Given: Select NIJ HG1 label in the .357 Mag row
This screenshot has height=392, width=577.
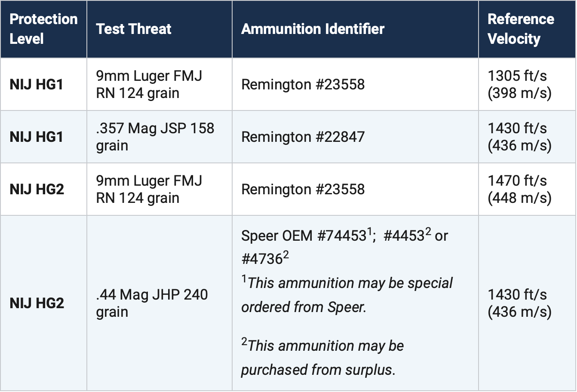Looking at the screenshot, I should coord(37,137).
